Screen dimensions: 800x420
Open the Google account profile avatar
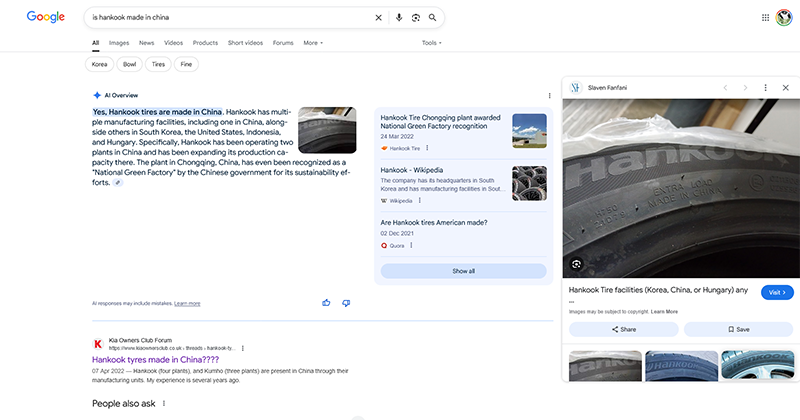784,17
